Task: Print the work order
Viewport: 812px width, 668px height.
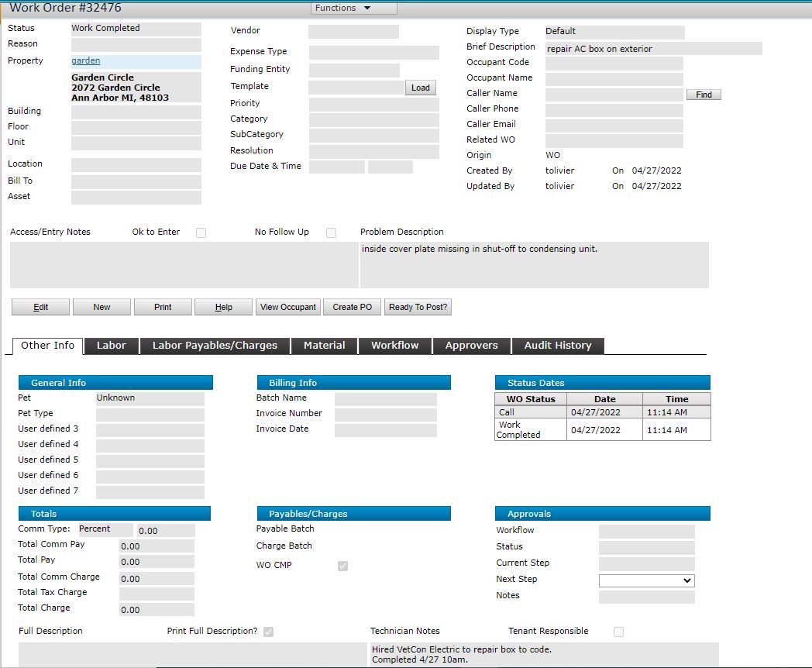Action: click(163, 307)
